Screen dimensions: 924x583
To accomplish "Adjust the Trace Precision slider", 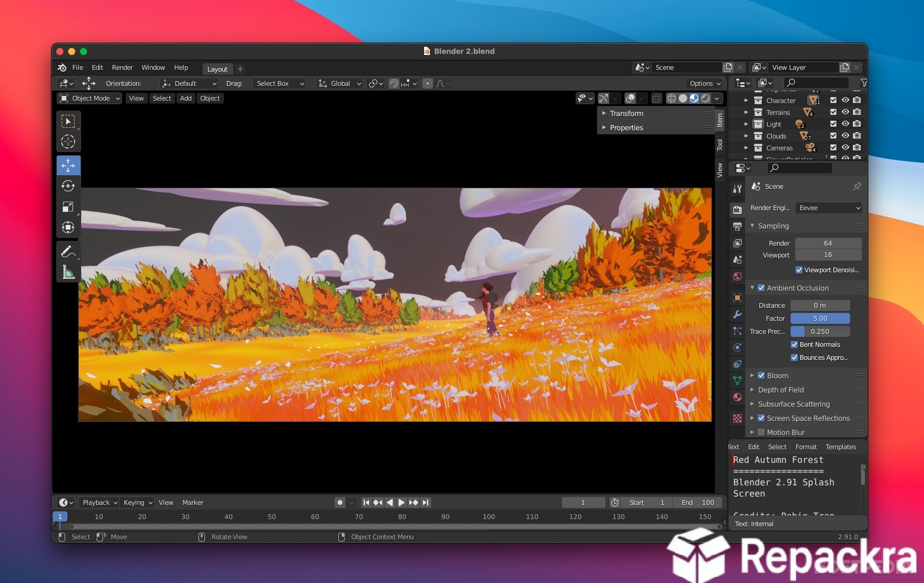I will tap(820, 331).
